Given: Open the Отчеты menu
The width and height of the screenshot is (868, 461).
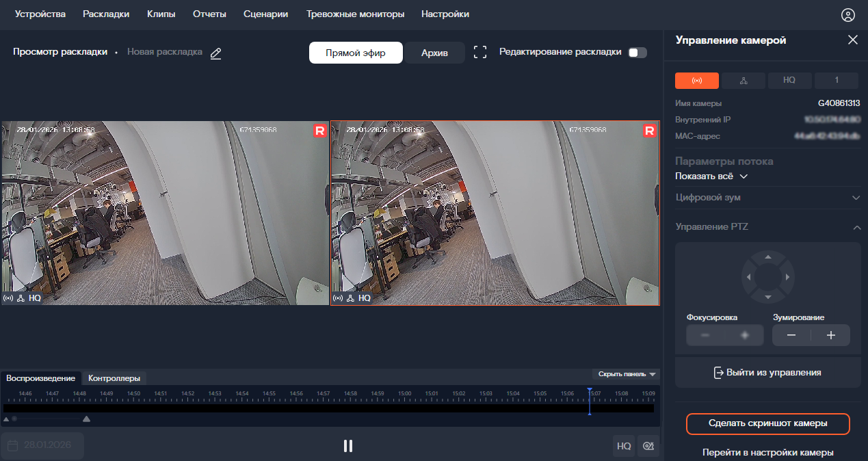Looking at the screenshot, I should tap(209, 14).
